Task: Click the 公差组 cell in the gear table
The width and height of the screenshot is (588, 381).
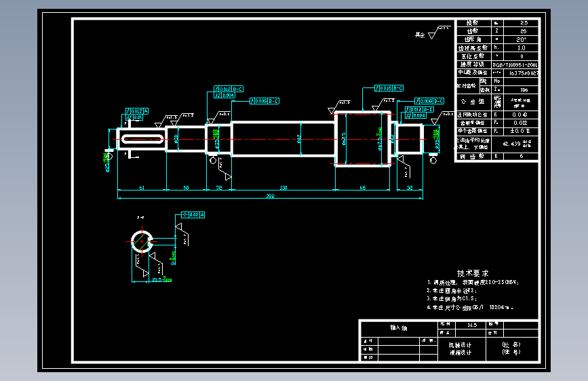Action: coord(473,102)
